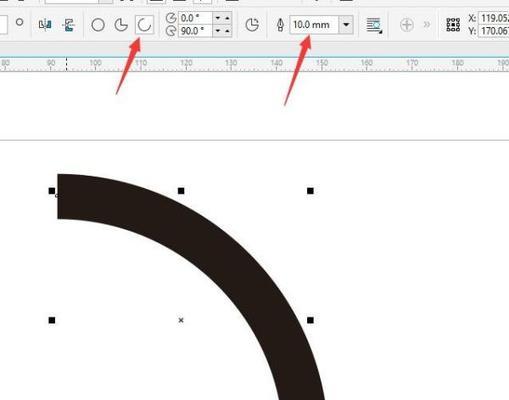Viewport: 509px width, 400px height.
Task: Increase the 90.0° end angle stepper
Action: pos(227,31)
